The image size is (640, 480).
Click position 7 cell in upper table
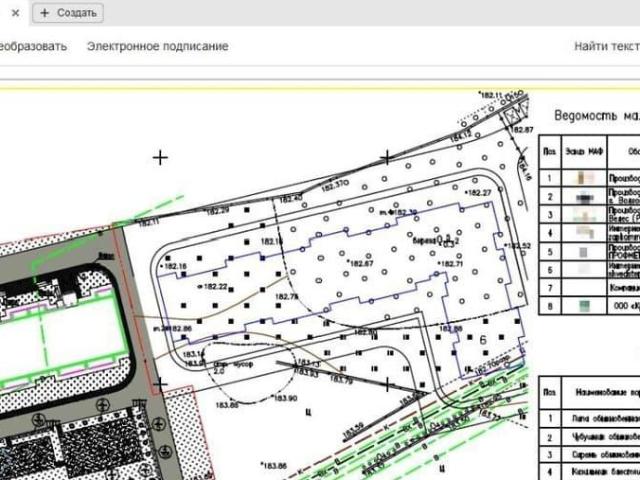(550, 288)
